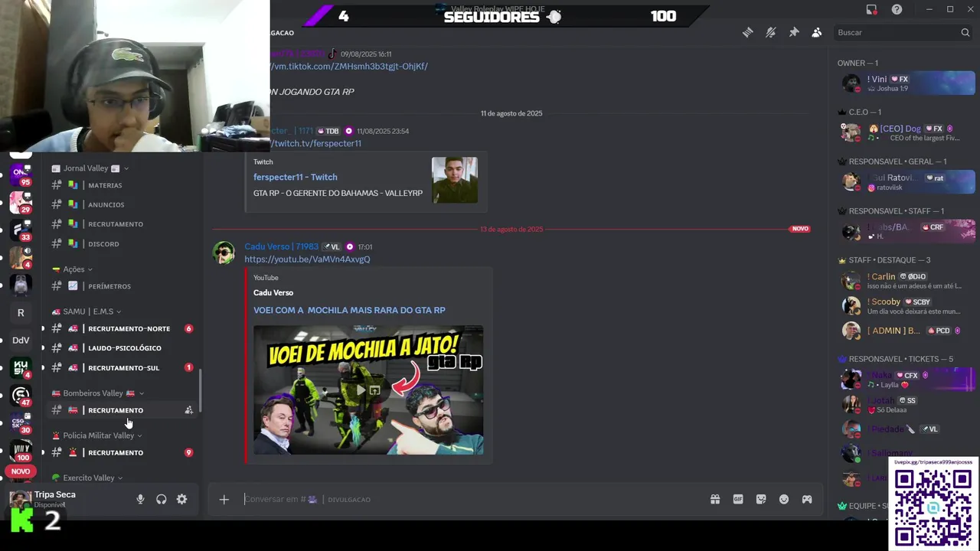The height and width of the screenshot is (551, 980).
Task: Open the KUSH server icon
Action: [x=21, y=367]
